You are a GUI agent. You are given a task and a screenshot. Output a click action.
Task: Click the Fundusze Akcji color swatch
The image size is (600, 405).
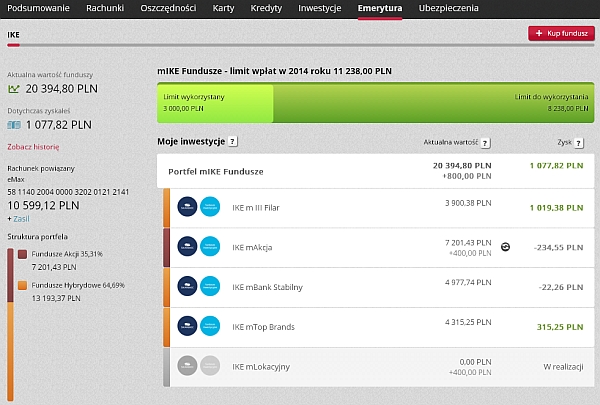tap(23, 254)
